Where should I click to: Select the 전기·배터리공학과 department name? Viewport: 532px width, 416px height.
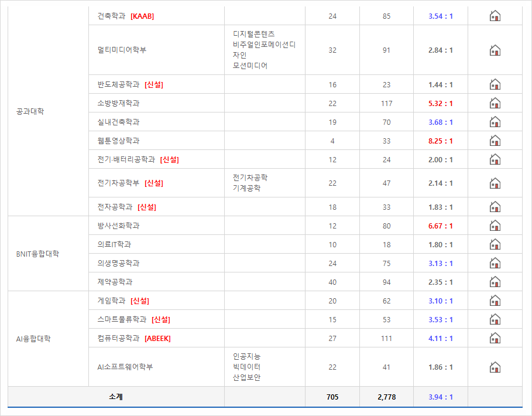click(126, 159)
